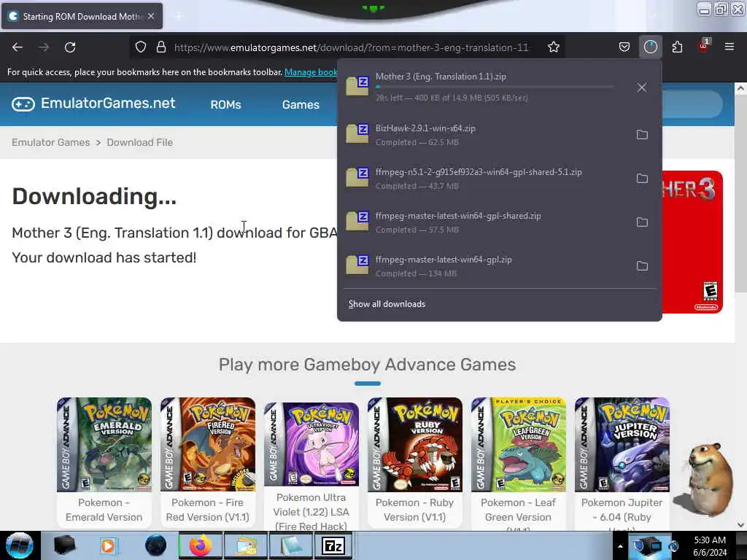Open Pokemon Emerald Version cover thumbnail
The width and height of the screenshot is (747, 560).
[104, 445]
